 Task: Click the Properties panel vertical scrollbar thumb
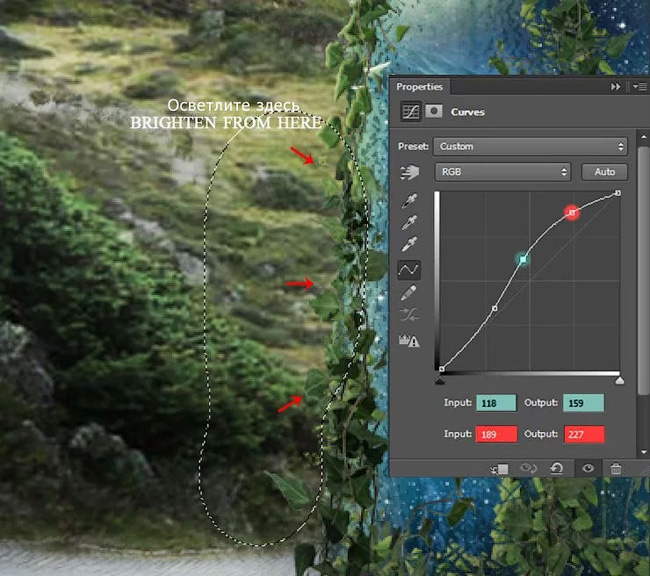pyautogui.click(x=643, y=270)
